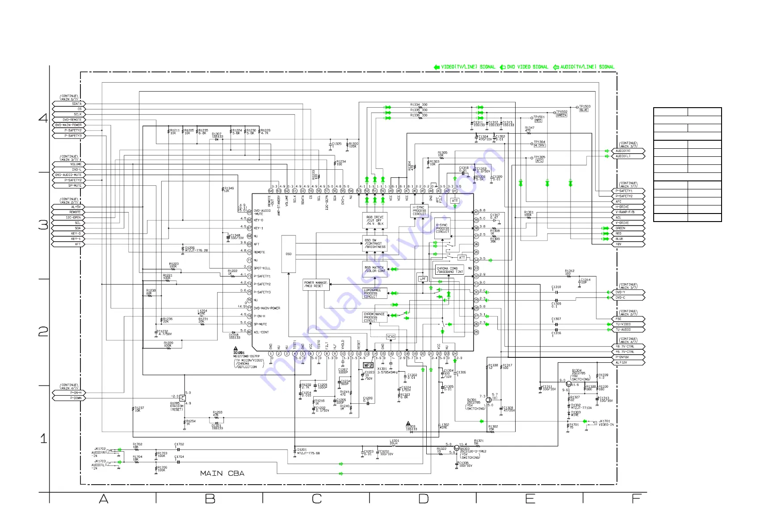Click the WF2 waveform marker

(368, 365)
